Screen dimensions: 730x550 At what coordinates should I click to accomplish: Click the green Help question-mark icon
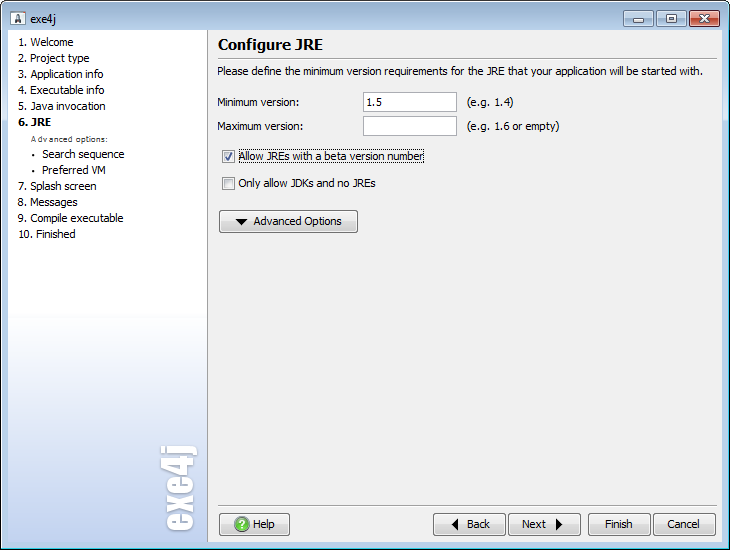click(x=242, y=524)
